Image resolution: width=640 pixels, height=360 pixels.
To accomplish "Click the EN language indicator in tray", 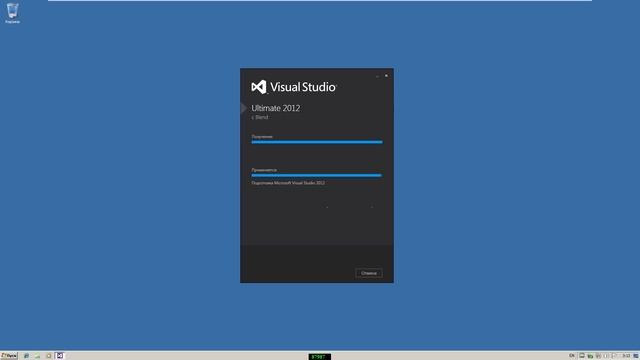I will (x=572, y=356).
